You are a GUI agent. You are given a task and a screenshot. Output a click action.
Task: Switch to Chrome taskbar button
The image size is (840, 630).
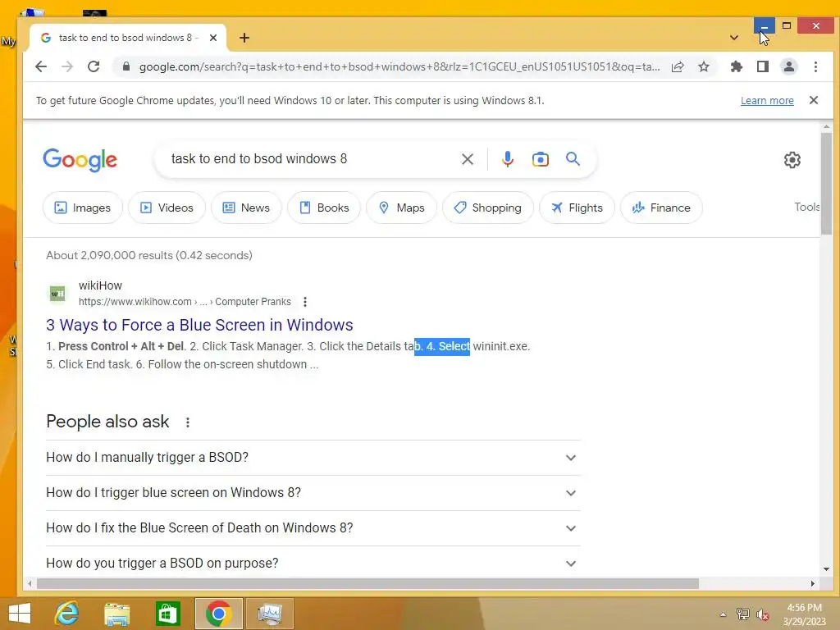pyautogui.click(x=218, y=614)
